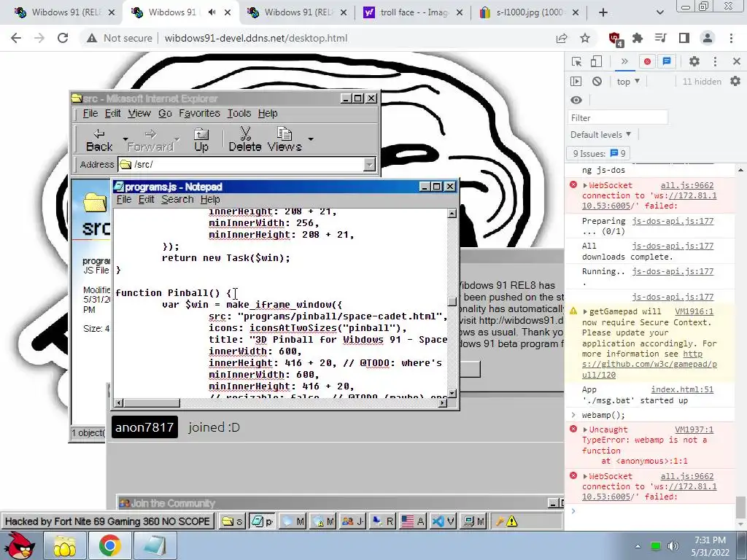Open the View menu in Internet Explorer

point(139,113)
